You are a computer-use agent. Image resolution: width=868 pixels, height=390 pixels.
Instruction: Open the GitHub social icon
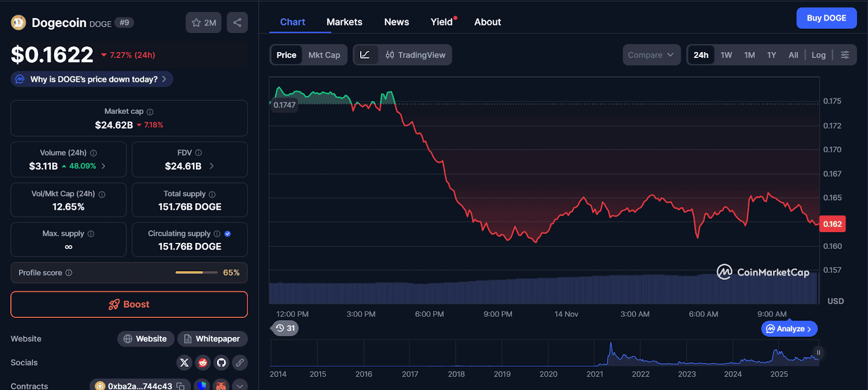click(221, 362)
